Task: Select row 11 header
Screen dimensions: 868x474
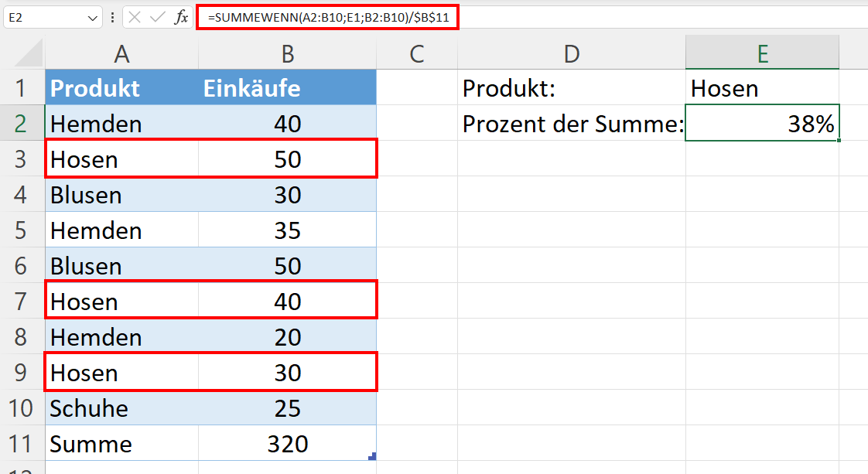Action: (x=22, y=444)
